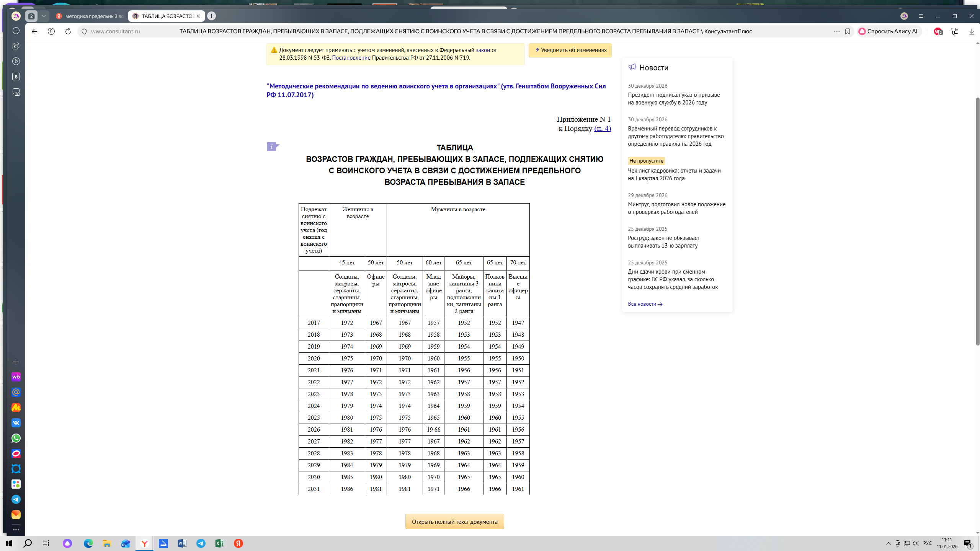Click Уведомить об изменениях button
The image size is (980, 551).
[570, 50]
